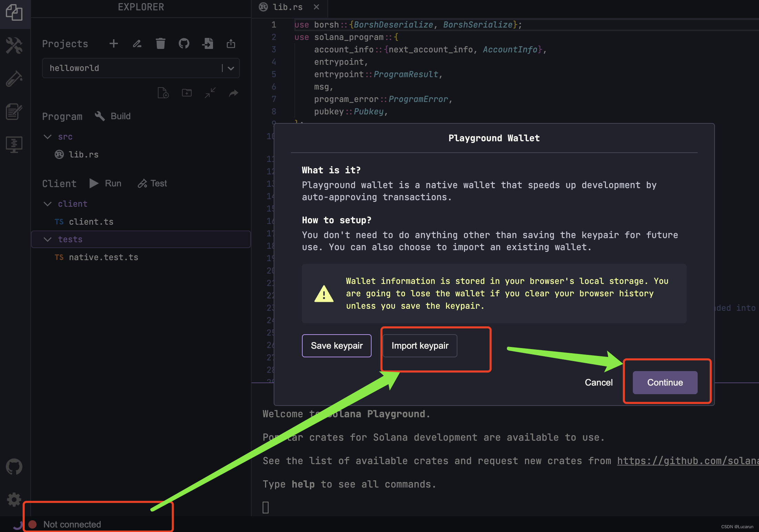
Task: Collapse the client folder
Action: [48, 204]
